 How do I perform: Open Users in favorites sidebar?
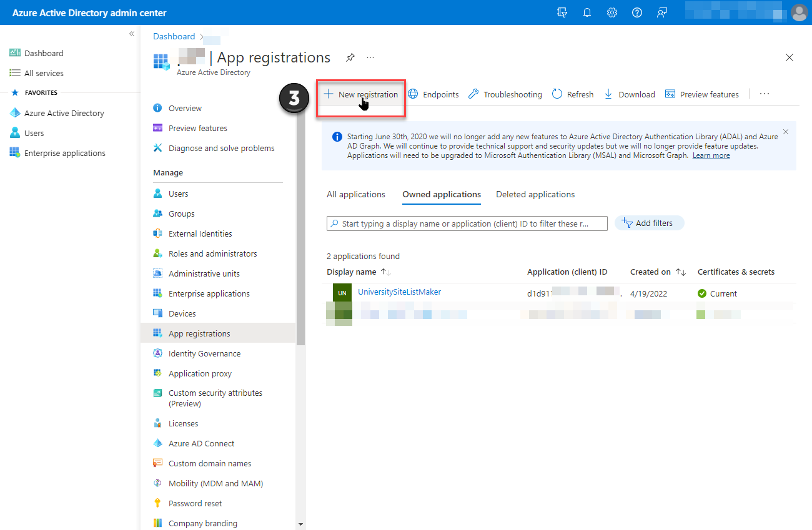tap(27, 133)
